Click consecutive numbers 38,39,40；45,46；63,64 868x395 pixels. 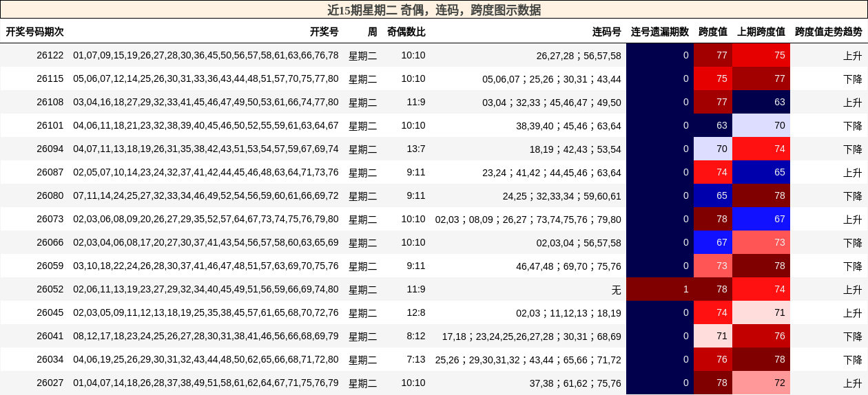coord(568,126)
